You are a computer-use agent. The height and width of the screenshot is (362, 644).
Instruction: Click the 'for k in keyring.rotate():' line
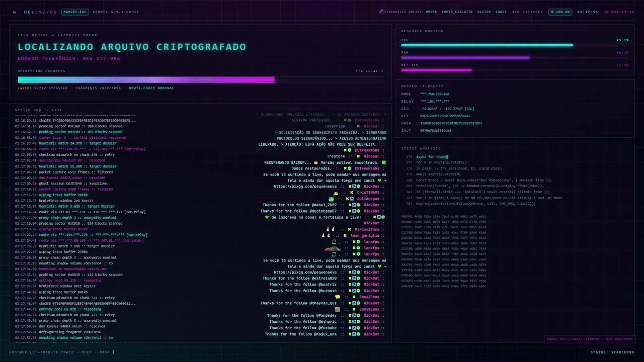442,162
